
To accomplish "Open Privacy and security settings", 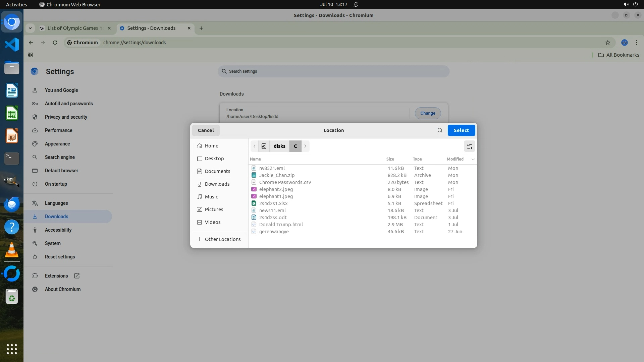I will [x=66, y=117].
